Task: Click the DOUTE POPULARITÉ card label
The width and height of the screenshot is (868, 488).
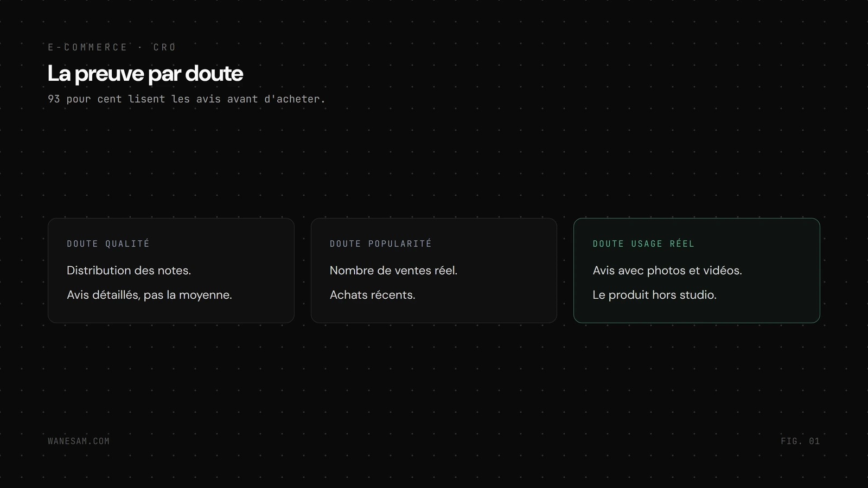Action: (381, 244)
